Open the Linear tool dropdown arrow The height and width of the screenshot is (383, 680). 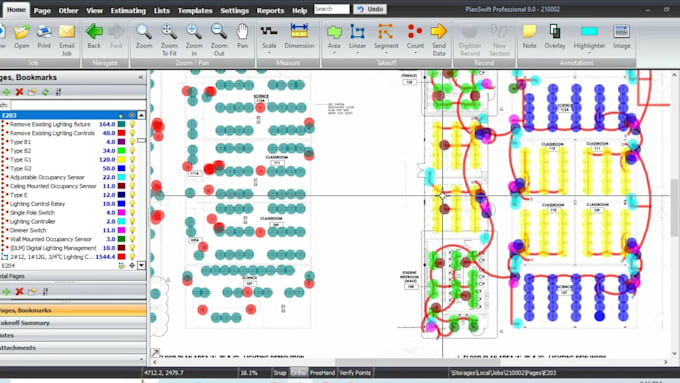click(x=357, y=53)
